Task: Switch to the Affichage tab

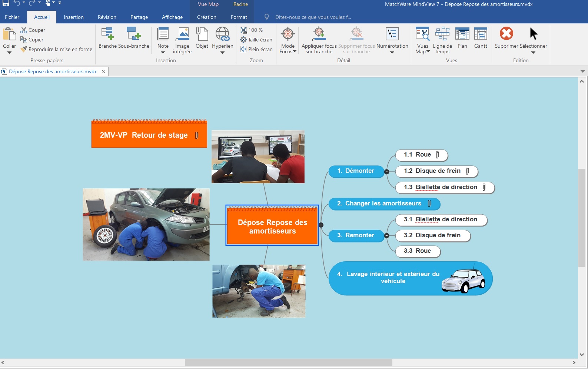Action: [172, 17]
